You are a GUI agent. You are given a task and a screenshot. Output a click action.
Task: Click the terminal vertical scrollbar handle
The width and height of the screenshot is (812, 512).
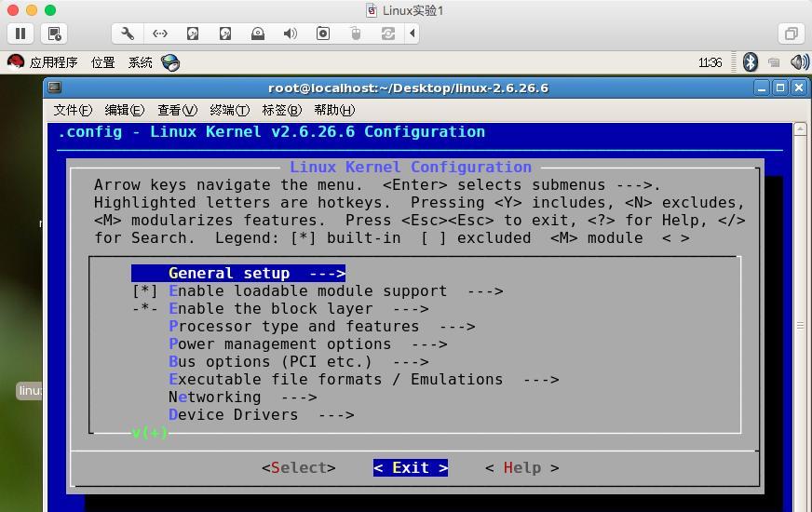click(800, 325)
